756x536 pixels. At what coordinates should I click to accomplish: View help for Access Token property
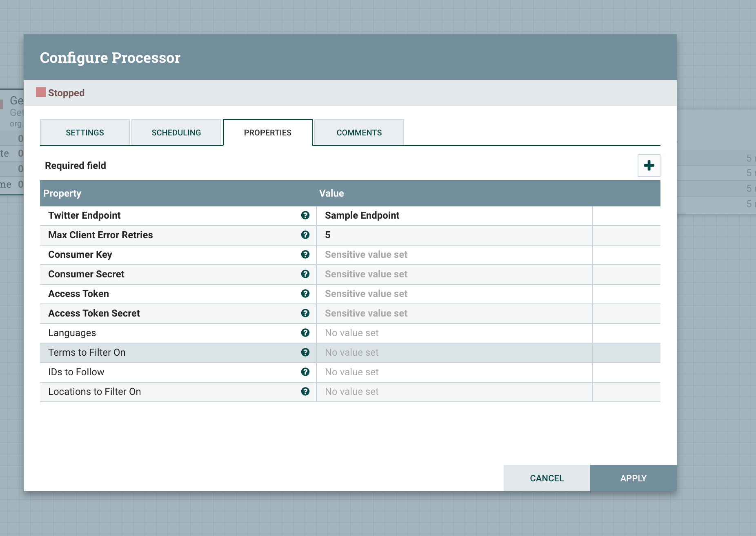click(x=306, y=294)
